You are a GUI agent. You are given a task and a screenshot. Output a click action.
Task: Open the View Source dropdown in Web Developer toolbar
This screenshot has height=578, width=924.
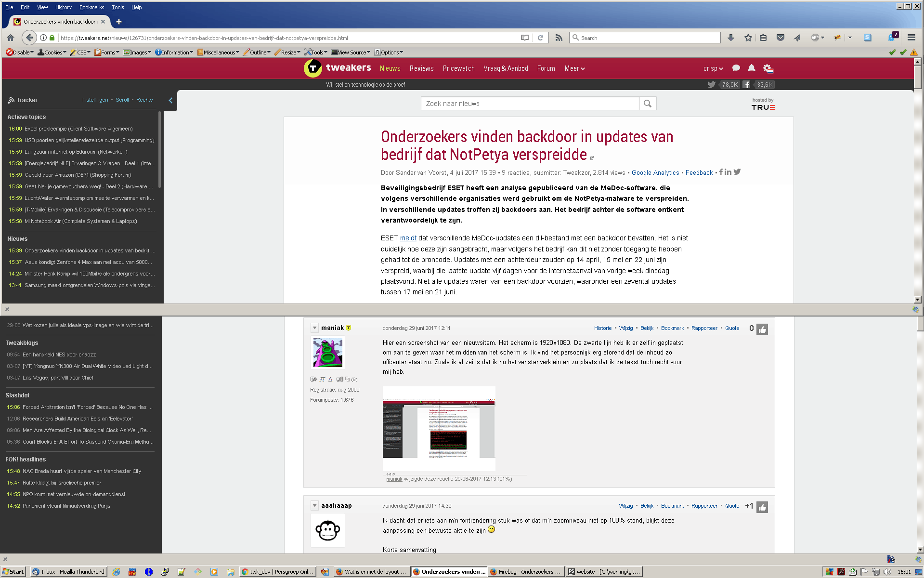(351, 53)
